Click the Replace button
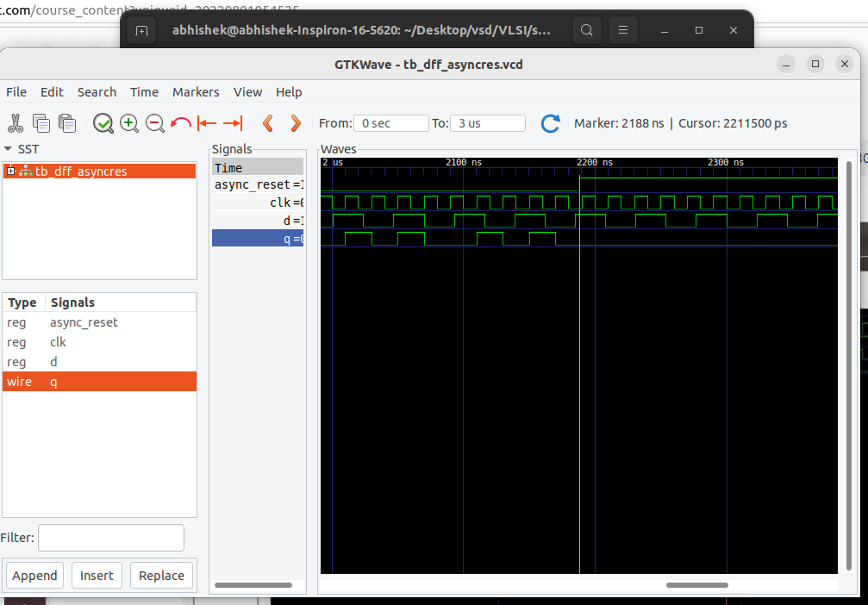This screenshot has width=868, height=605. (161, 575)
